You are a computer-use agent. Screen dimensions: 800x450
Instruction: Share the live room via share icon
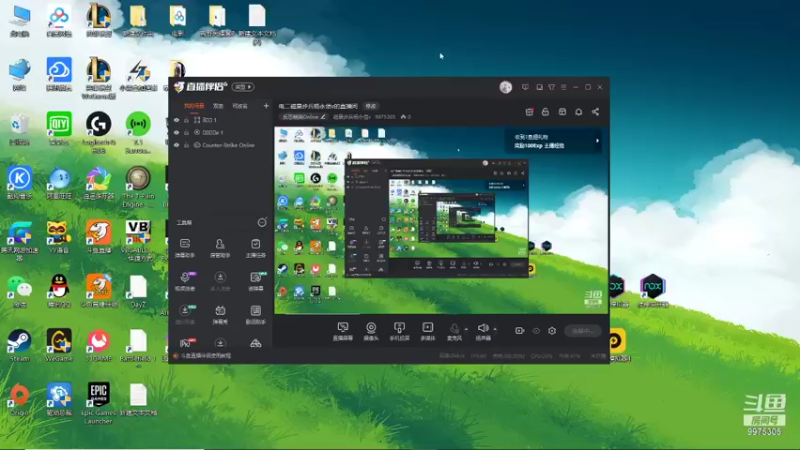(x=595, y=112)
